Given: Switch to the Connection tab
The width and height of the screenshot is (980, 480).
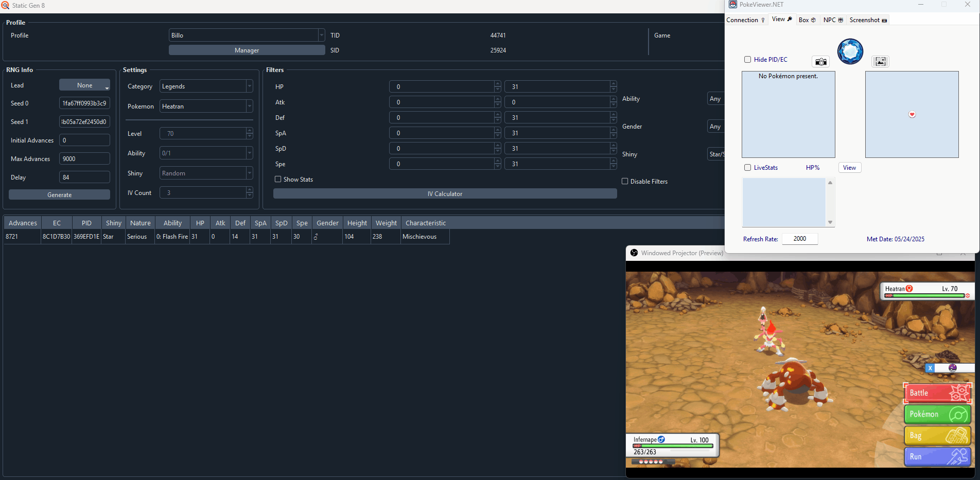Looking at the screenshot, I should [746, 20].
